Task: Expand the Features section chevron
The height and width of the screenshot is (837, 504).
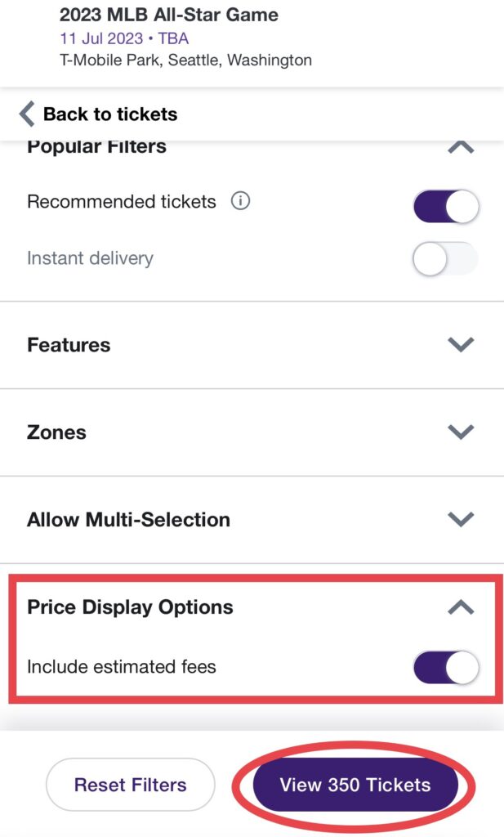Action: tap(462, 345)
